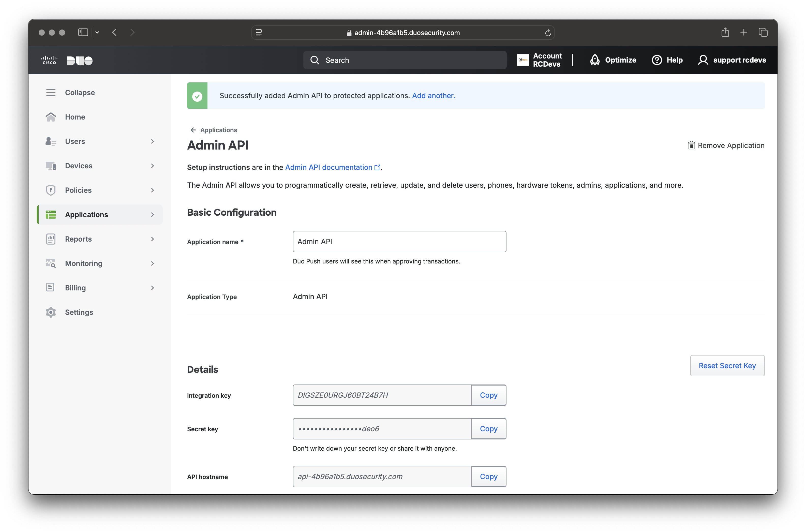Click the Remove Application trash icon
This screenshot has width=806, height=532.
tap(691, 145)
